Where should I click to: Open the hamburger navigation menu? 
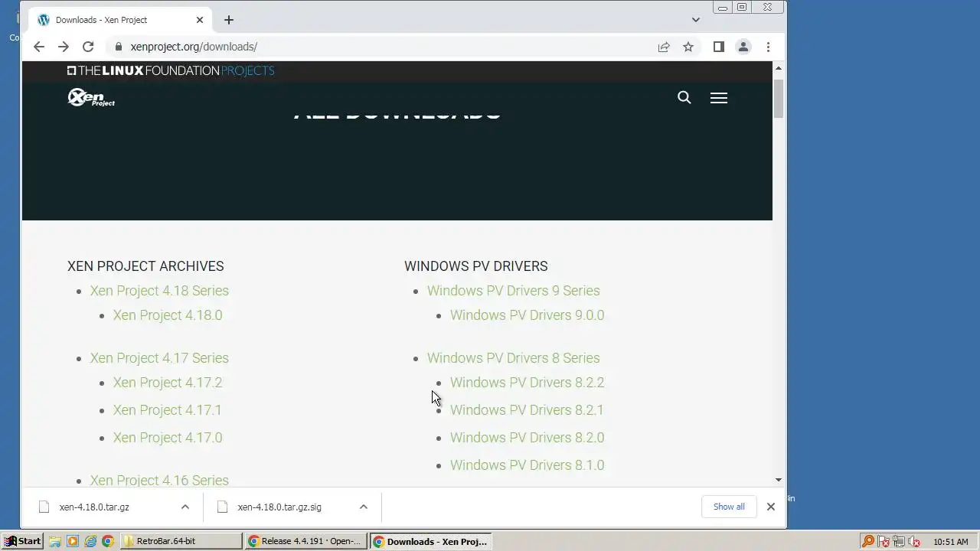718,98
